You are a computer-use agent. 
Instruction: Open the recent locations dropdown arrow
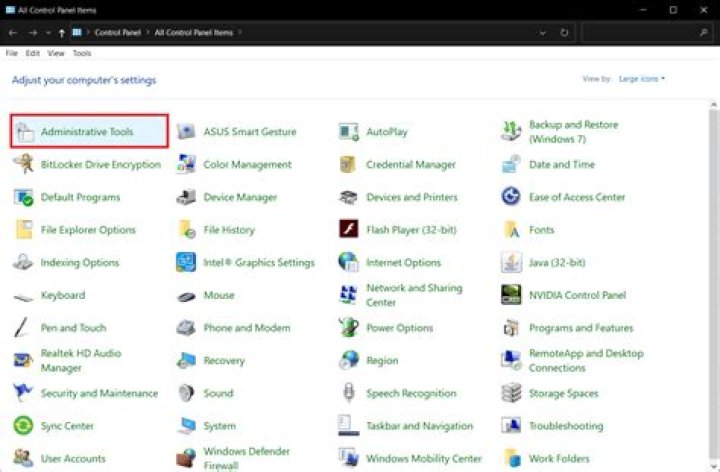coord(48,33)
